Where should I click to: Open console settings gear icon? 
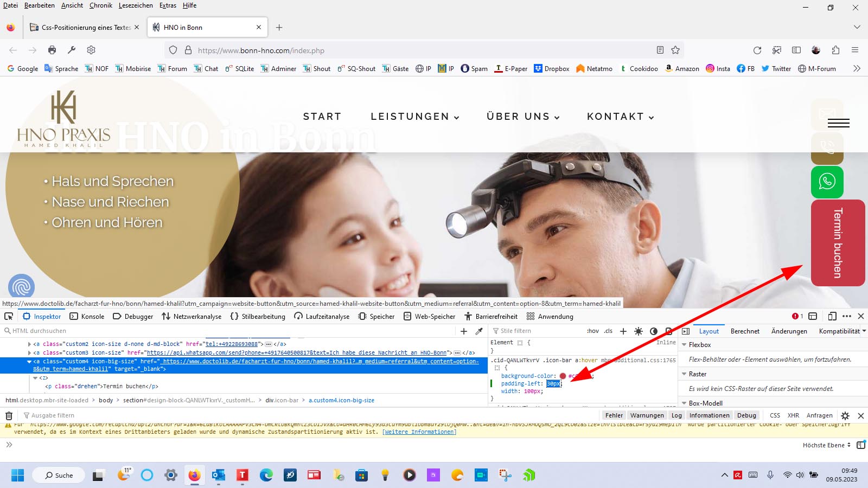pyautogui.click(x=845, y=415)
